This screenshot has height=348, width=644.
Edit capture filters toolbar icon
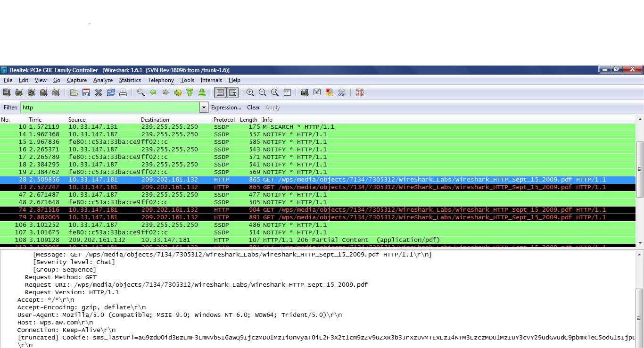click(305, 92)
